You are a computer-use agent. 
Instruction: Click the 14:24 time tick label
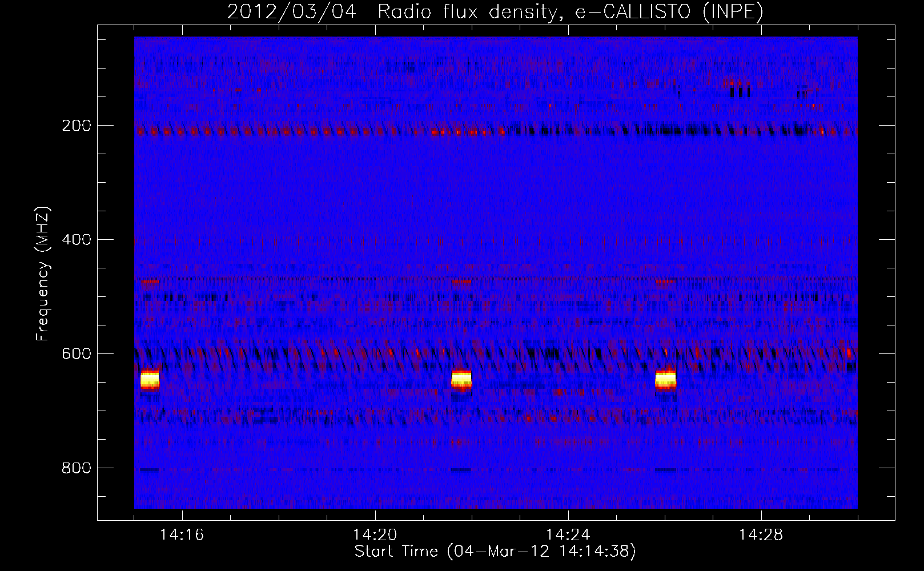(568, 535)
